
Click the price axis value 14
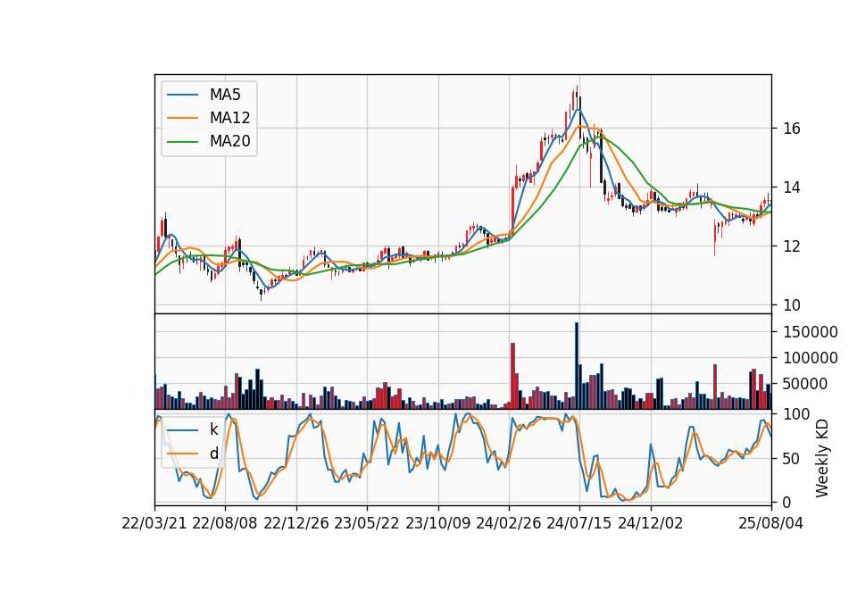click(792, 187)
